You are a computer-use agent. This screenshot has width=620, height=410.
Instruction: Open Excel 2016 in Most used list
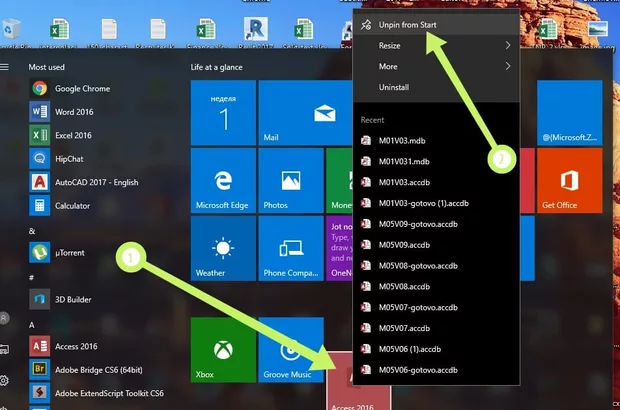pos(62,135)
